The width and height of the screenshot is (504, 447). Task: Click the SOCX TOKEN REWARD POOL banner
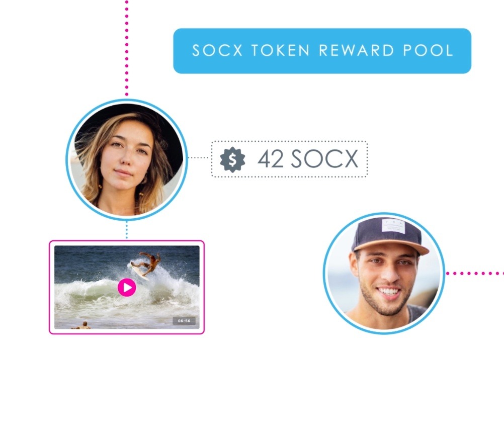(x=322, y=51)
